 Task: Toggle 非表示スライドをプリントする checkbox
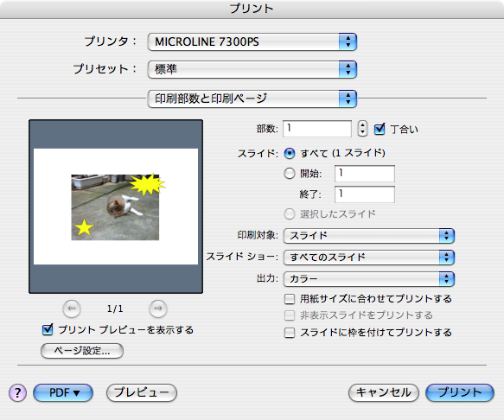(x=290, y=315)
